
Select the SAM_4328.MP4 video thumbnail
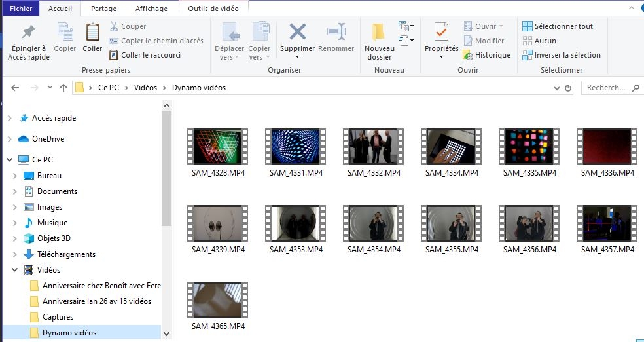217,147
